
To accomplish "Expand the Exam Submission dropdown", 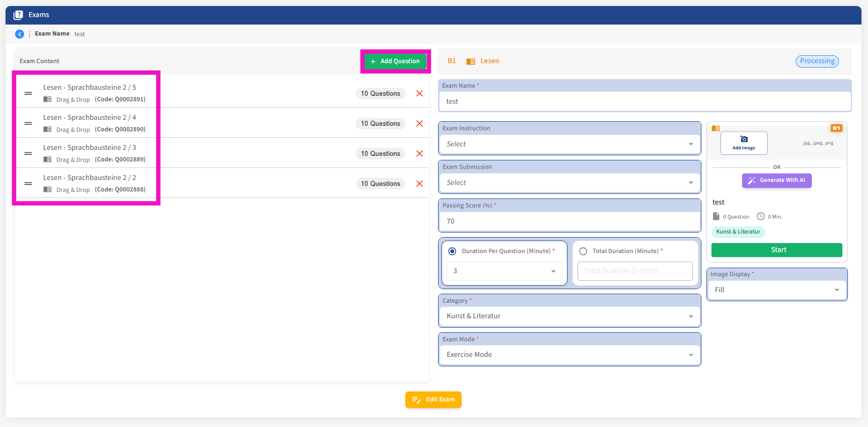I will tap(569, 183).
